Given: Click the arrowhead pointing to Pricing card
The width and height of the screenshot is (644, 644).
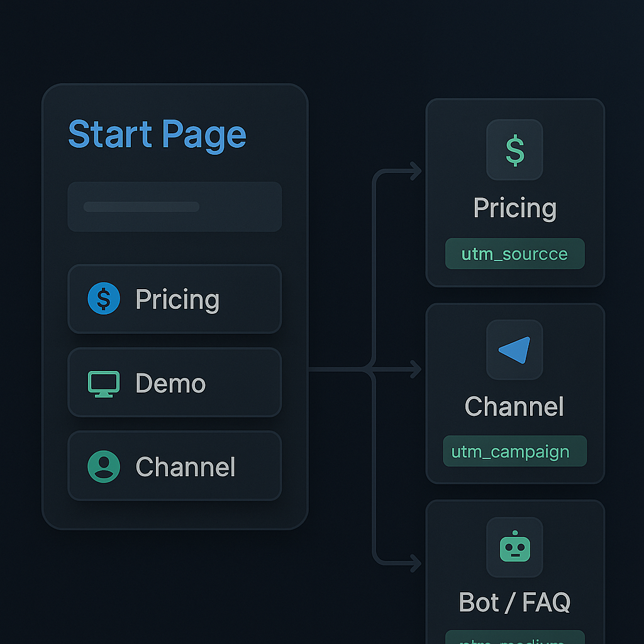Looking at the screenshot, I should pos(415,170).
